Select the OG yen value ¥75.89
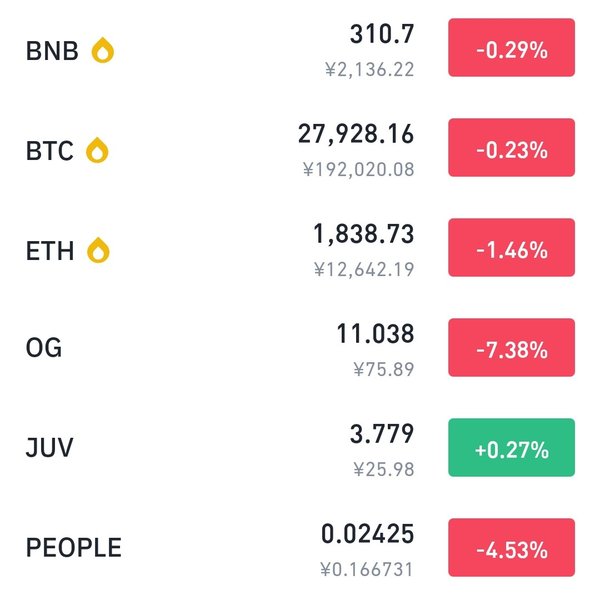Screen dimensions: 600x600 tap(384, 370)
